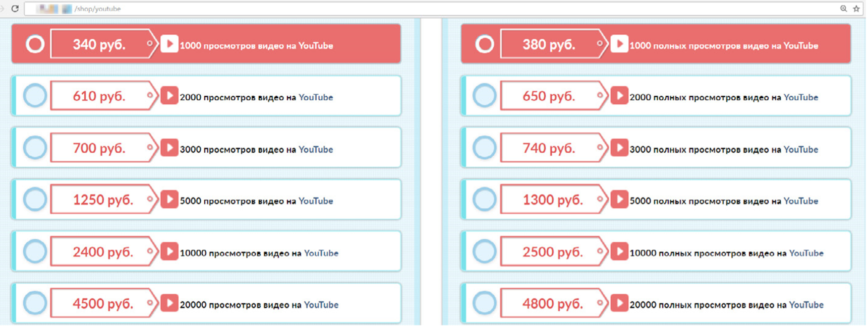
Task: Click play icon beside 10000 полных просмотров
Action: click(619, 251)
